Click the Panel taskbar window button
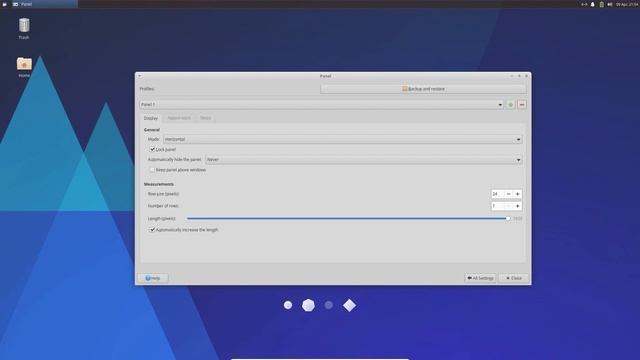Viewport: 640px width, 360px height. 44,4
